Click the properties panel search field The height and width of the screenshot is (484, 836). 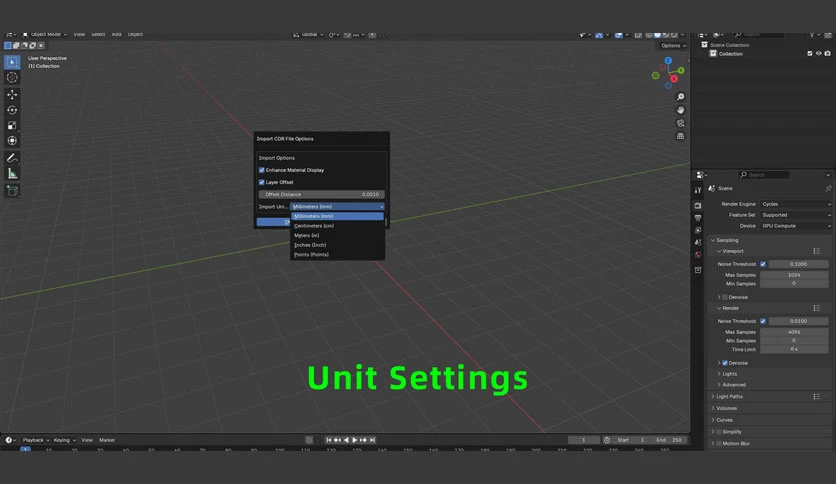[x=763, y=175]
